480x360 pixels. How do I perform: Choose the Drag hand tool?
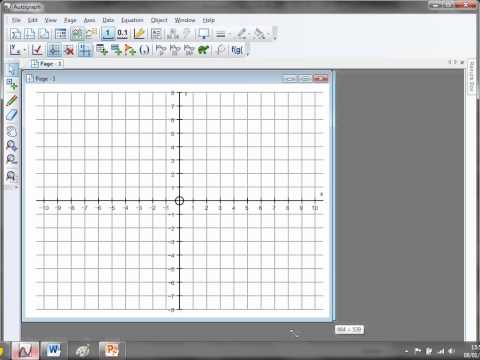[12, 131]
